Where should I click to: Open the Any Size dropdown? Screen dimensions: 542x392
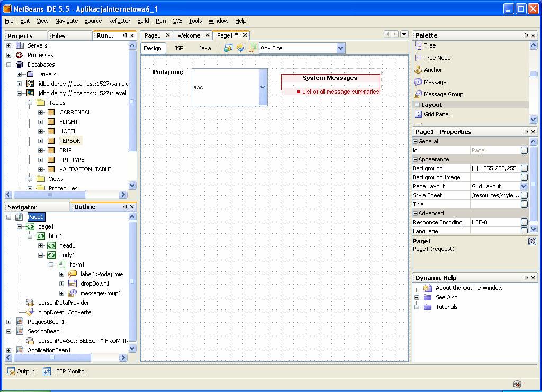[x=340, y=48]
